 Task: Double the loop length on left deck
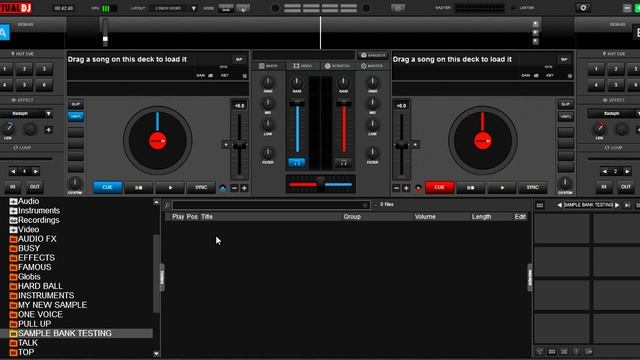pos(36,171)
